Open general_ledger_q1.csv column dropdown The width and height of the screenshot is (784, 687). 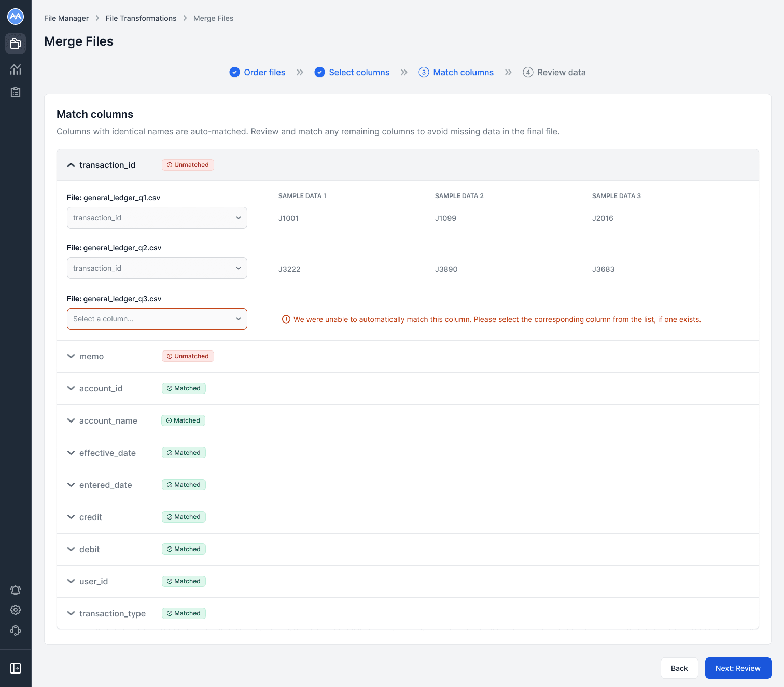click(x=157, y=218)
